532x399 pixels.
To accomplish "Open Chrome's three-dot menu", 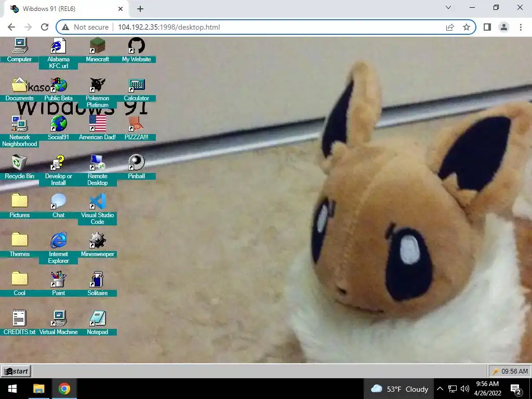I will [x=521, y=27].
